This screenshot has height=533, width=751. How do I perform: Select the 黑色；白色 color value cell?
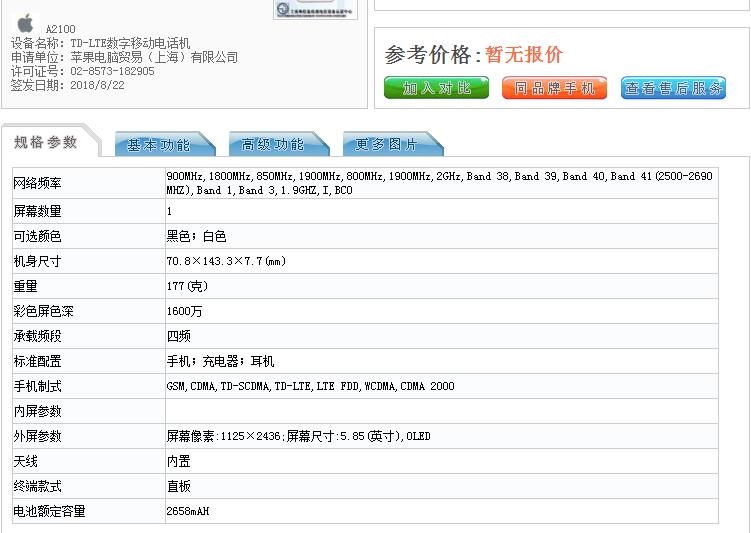[x=196, y=236]
